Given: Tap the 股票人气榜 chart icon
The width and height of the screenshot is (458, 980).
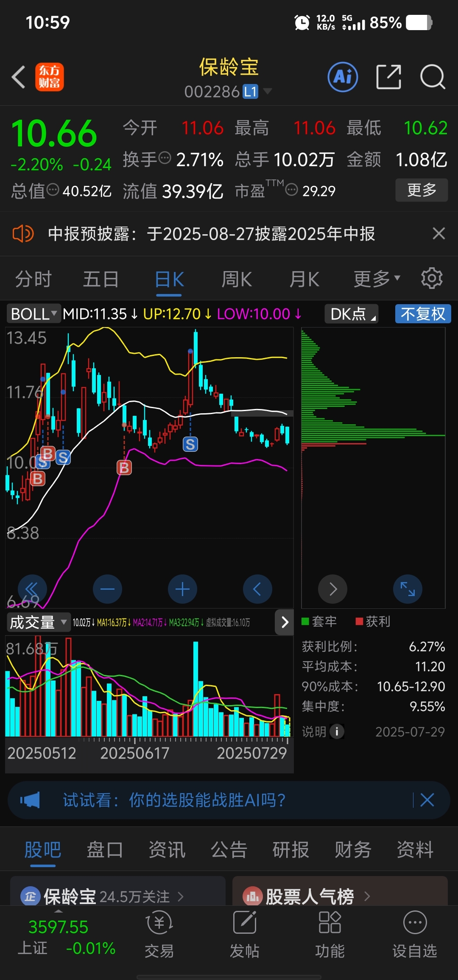Looking at the screenshot, I should (x=253, y=896).
